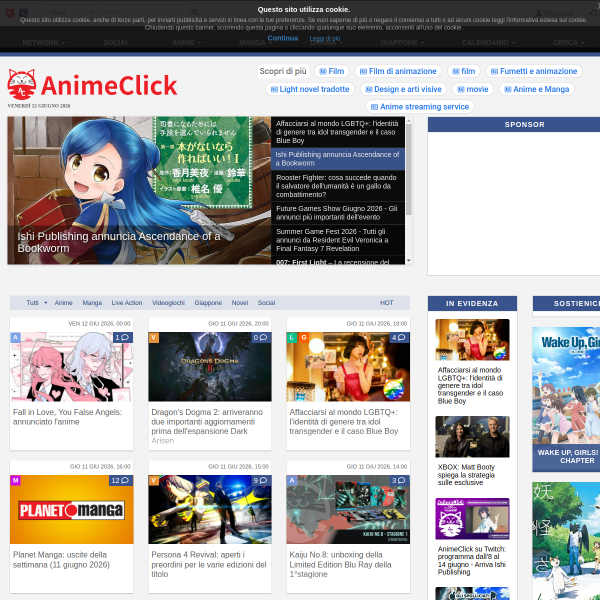Click the comment bubble on Fall in Love card
Image resolution: width=600 pixels, height=600 pixels.
(x=123, y=337)
